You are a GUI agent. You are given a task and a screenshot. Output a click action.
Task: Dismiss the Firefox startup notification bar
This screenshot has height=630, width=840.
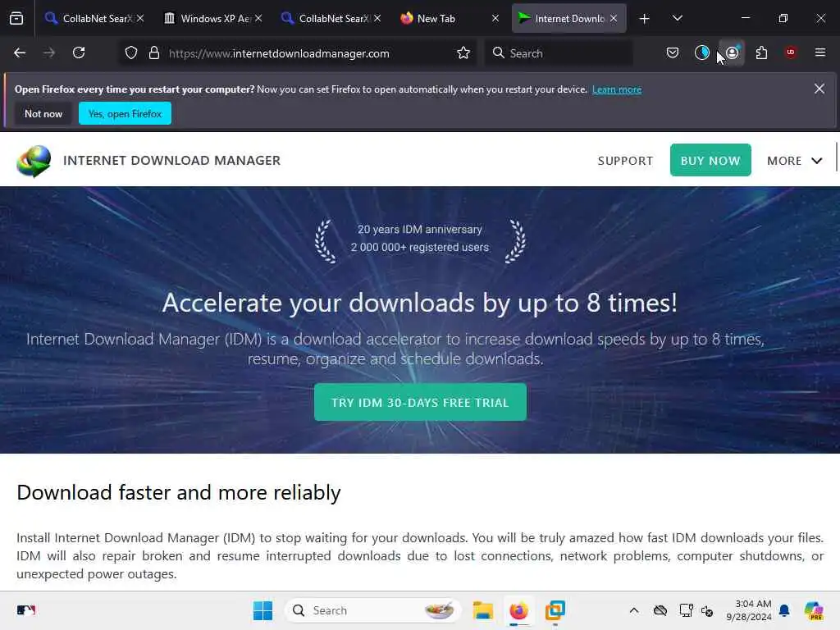(819, 89)
